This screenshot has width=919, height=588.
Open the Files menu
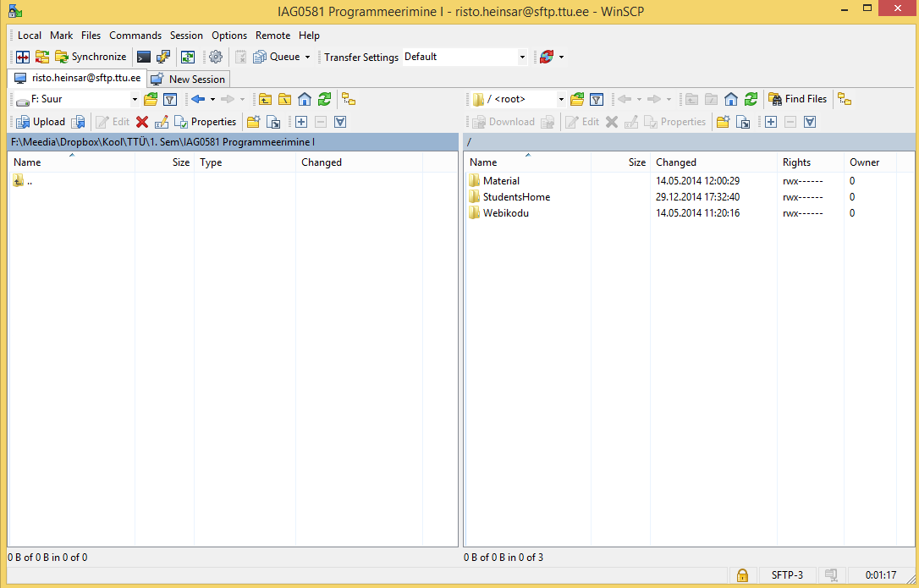[91, 36]
